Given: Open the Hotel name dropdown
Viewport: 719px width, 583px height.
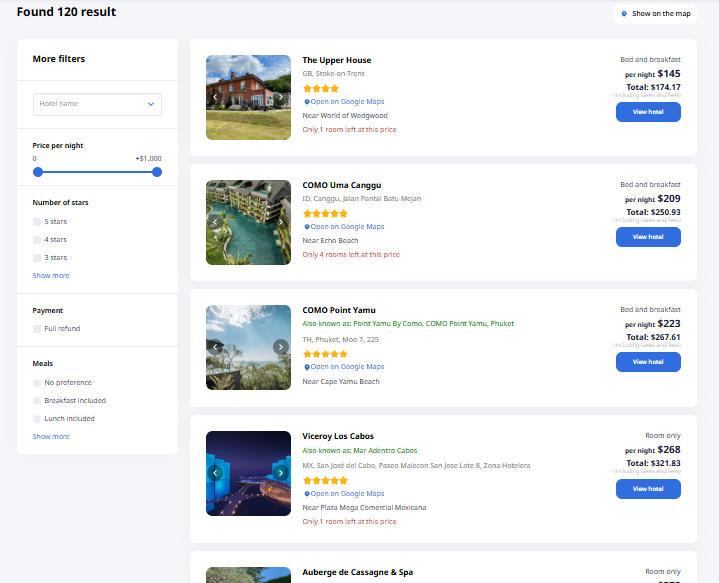Looking at the screenshot, I should [97, 104].
